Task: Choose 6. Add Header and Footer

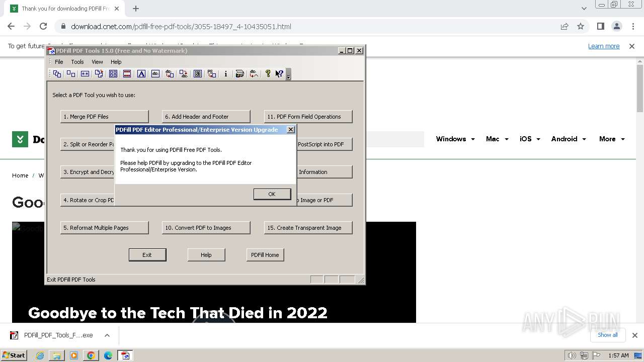Action: coord(206,117)
